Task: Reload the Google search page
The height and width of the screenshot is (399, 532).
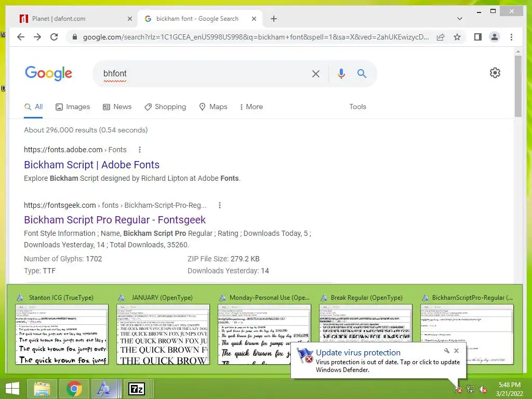Action: click(54, 37)
